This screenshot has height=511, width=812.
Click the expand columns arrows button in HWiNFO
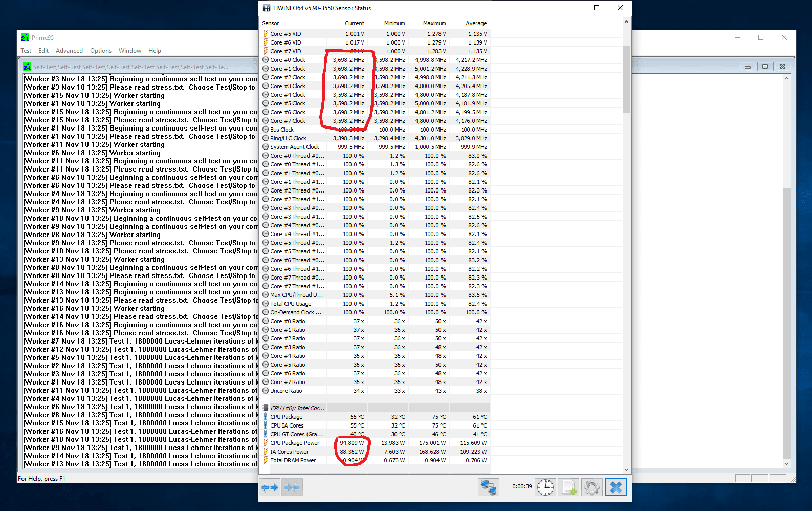[270, 487]
